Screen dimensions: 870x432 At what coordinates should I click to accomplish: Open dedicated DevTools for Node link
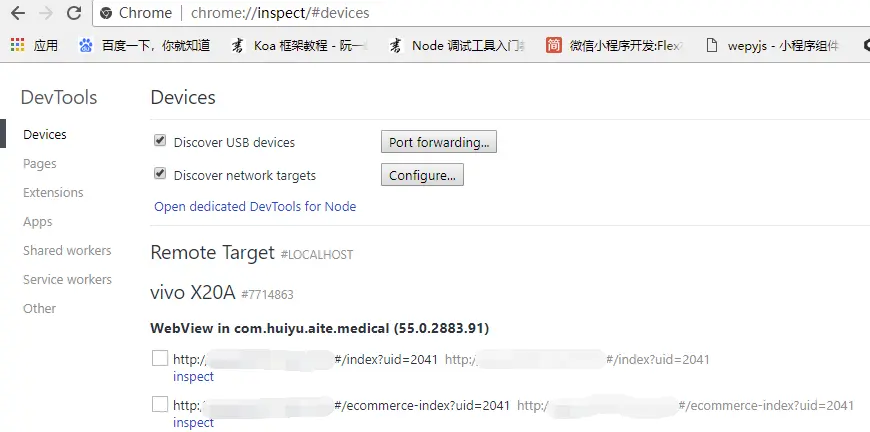pyautogui.click(x=255, y=207)
